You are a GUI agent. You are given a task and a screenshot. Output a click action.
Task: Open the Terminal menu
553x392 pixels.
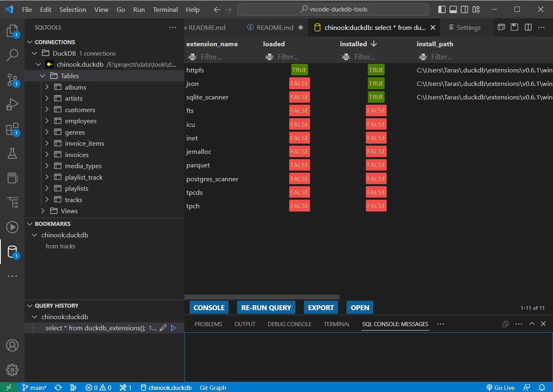click(165, 9)
